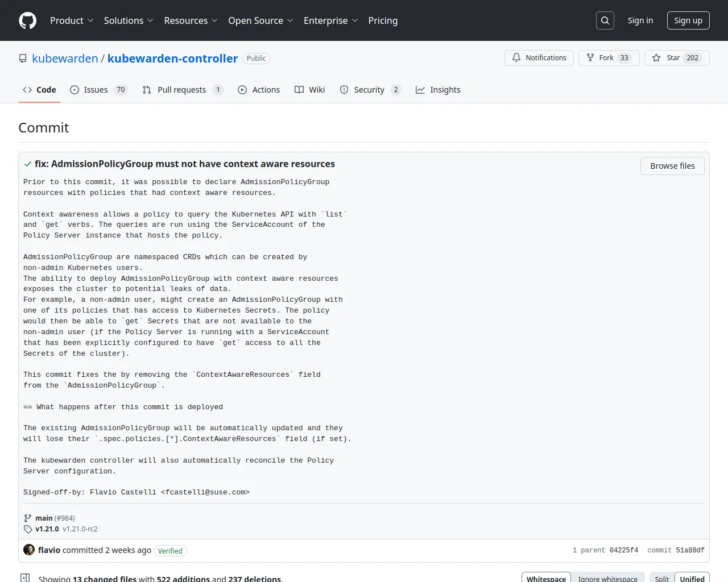728x582 pixels.
Task: Open flavio's profile link
Action: point(49,550)
